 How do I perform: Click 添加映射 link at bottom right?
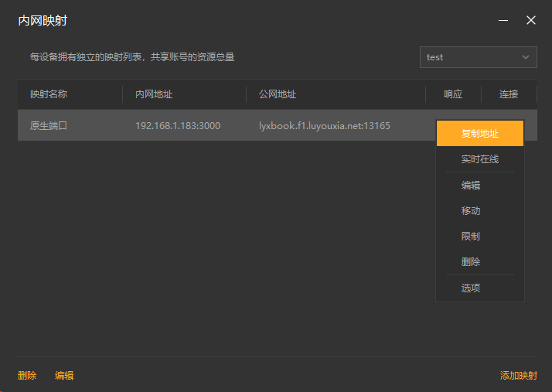tap(518, 376)
